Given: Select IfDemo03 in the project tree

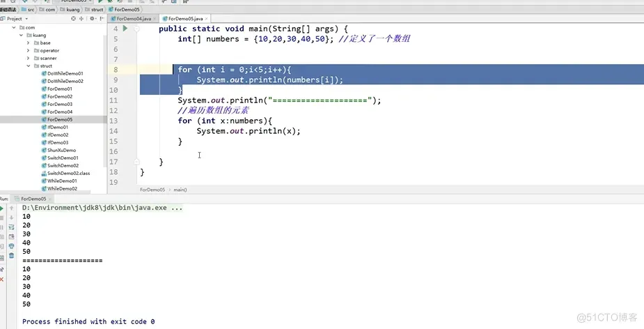Looking at the screenshot, I should [x=55, y=143].
